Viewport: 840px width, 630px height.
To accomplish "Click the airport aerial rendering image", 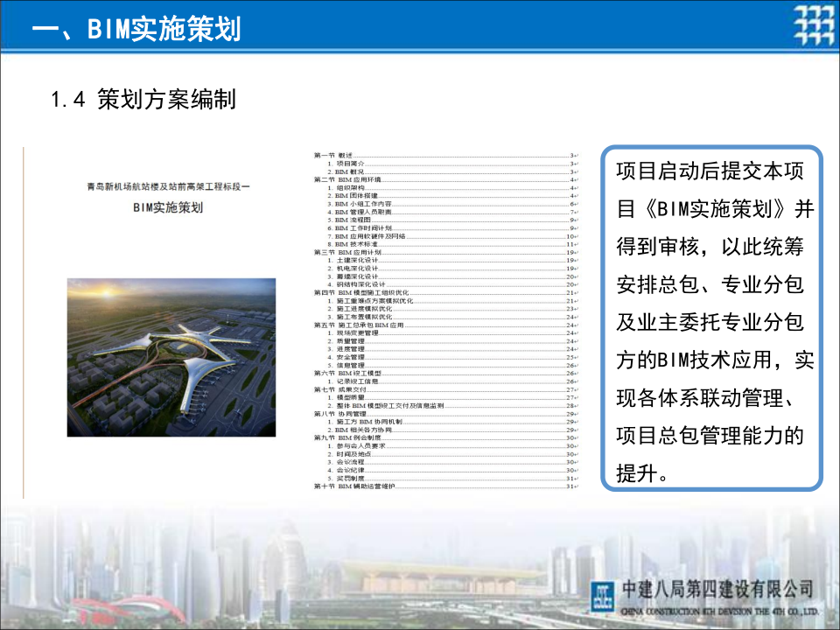I will 171,357.
